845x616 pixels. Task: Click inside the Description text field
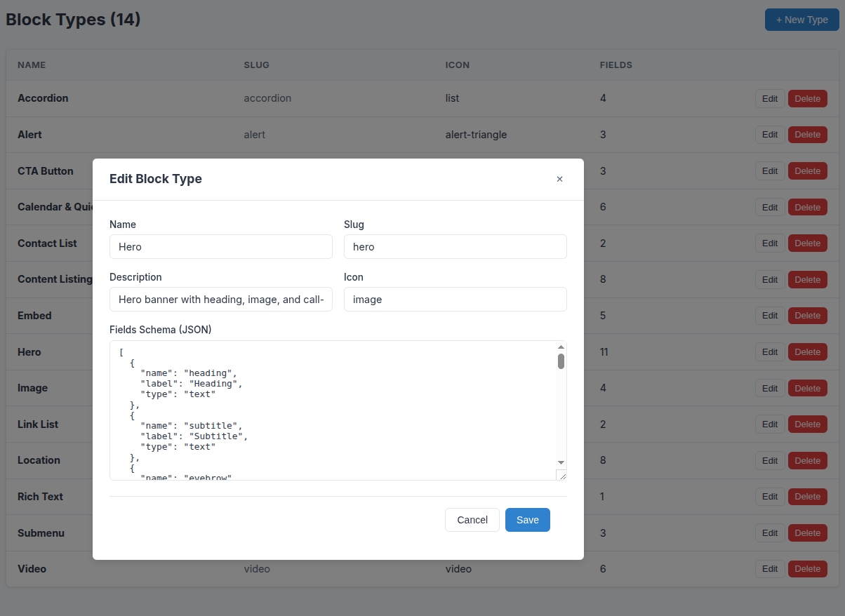tap(220, 299)
